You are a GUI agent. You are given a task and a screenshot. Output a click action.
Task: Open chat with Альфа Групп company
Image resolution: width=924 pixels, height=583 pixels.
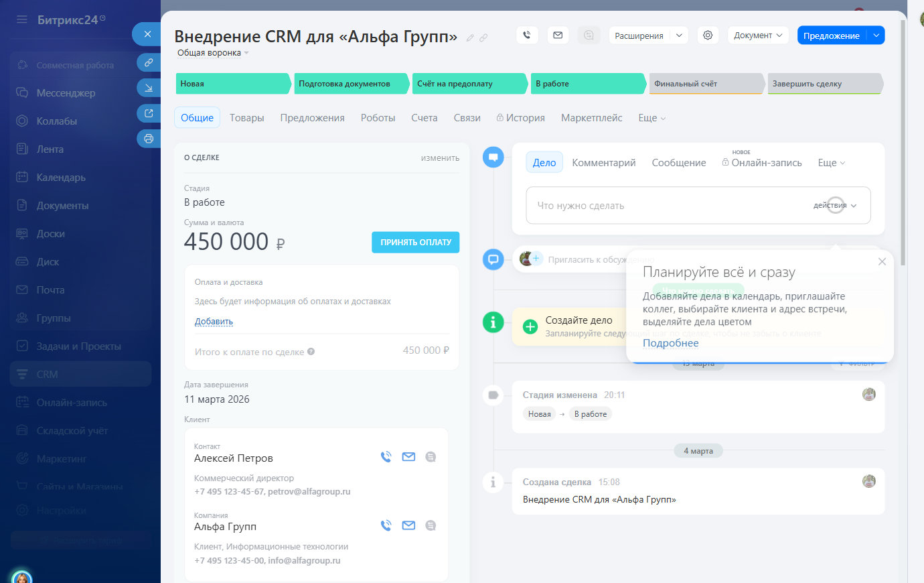coord(431,525)
